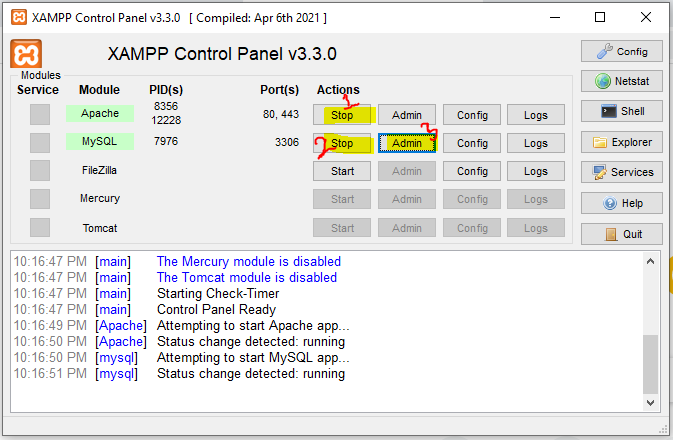The width and height of the screenshot is (673, 440).
Task: Open FileZilla Logs menu
Action: (536, 171)
